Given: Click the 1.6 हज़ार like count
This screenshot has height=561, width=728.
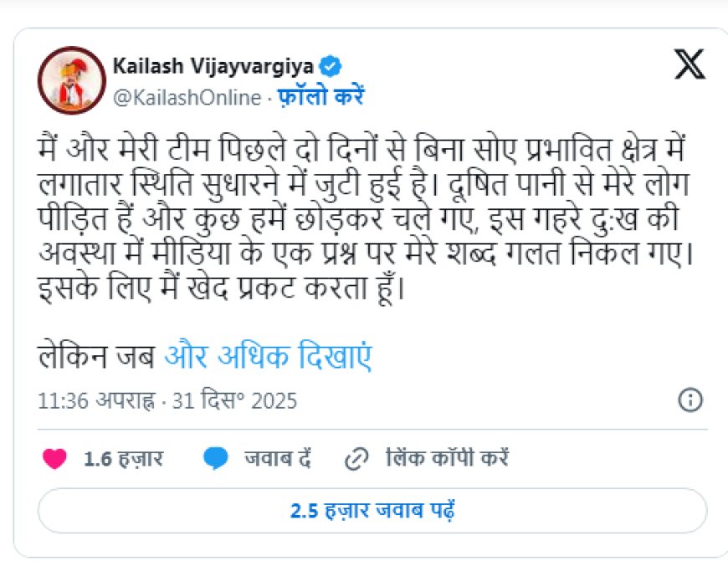Looking at the screenshot, I should click(x=123, y=458).
